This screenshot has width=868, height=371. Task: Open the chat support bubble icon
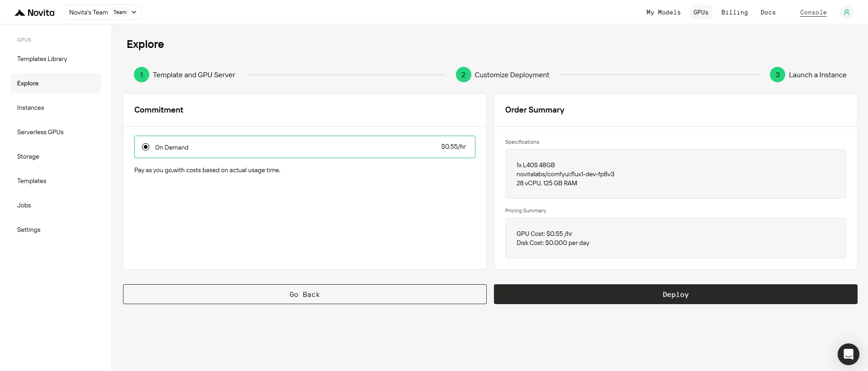pyautogui.click(x=848, y=354)
